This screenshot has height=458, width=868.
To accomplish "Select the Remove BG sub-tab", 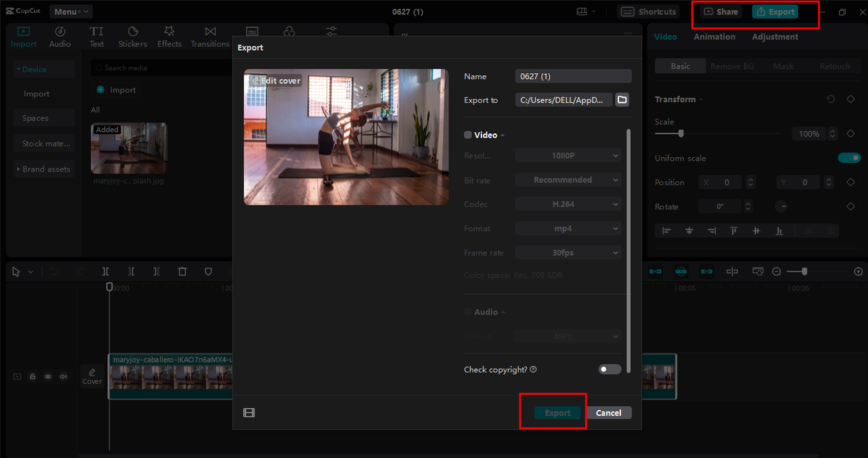I will click(x=732, y=66).
